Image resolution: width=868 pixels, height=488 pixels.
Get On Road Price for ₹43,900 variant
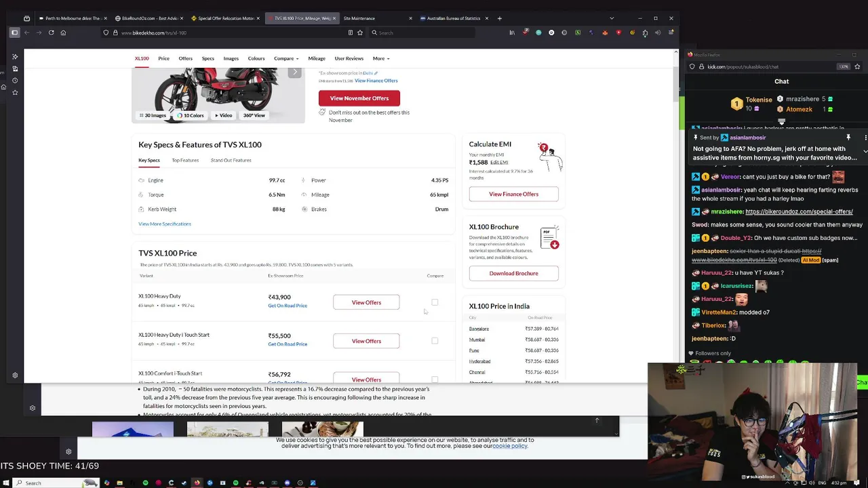[288, 306]
